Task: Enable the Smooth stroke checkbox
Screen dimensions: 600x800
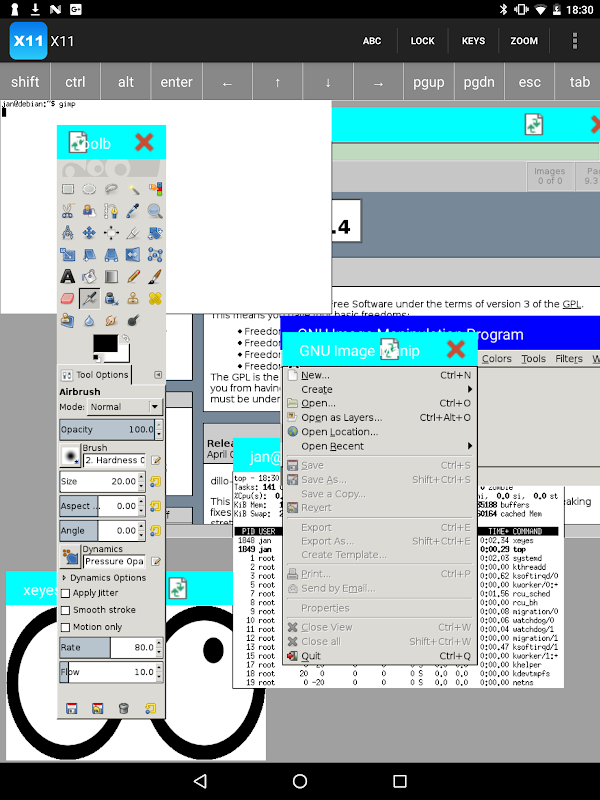Action: (x=65, y=610)
